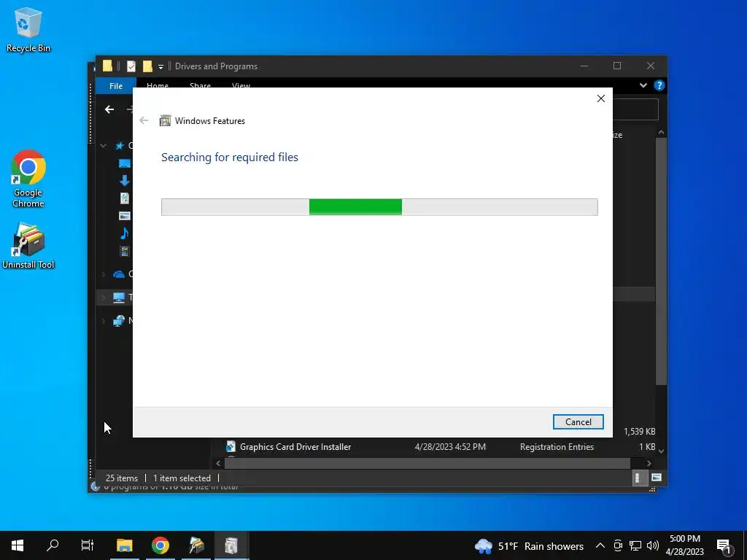Open the Home ribbon tab

click(x=158, y=86)
